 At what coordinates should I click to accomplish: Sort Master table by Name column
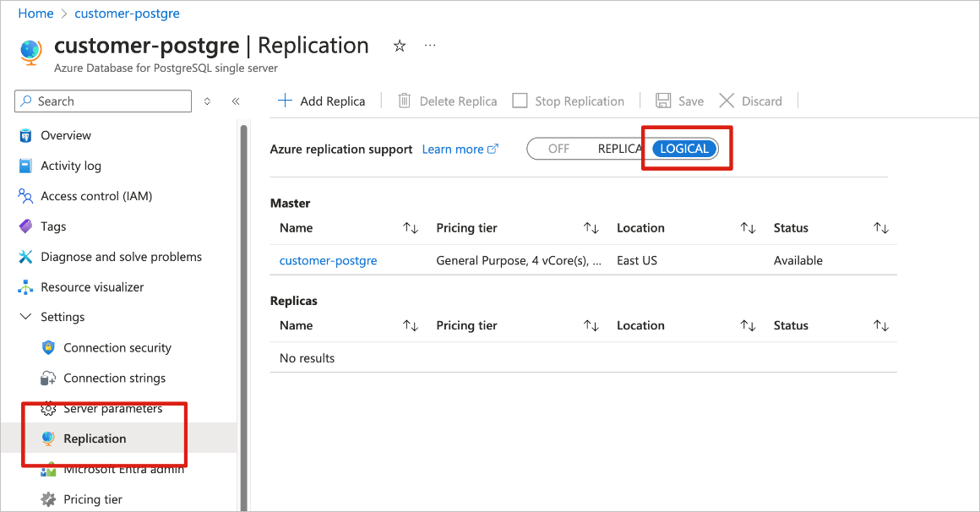point(411,228)
